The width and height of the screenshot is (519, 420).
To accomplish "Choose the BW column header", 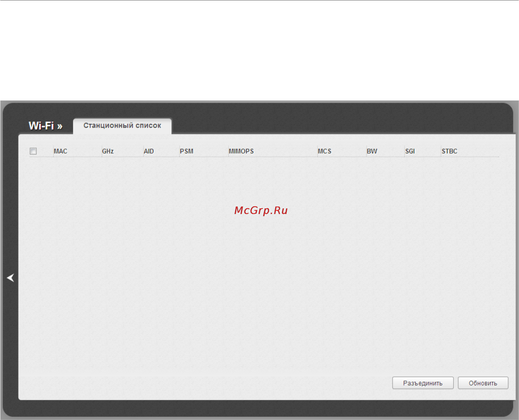I will pyautogui.click(x=372, y=151).
